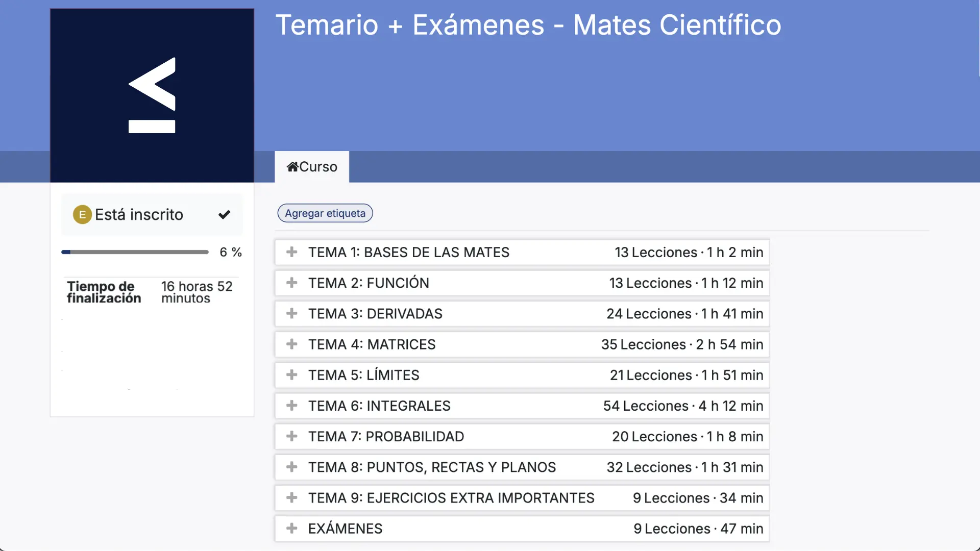This screenshot has width=980, height=551.
Task: Click the plus icon beside TEMA 1
Action: pyautogui.click(x=291, y=252)
